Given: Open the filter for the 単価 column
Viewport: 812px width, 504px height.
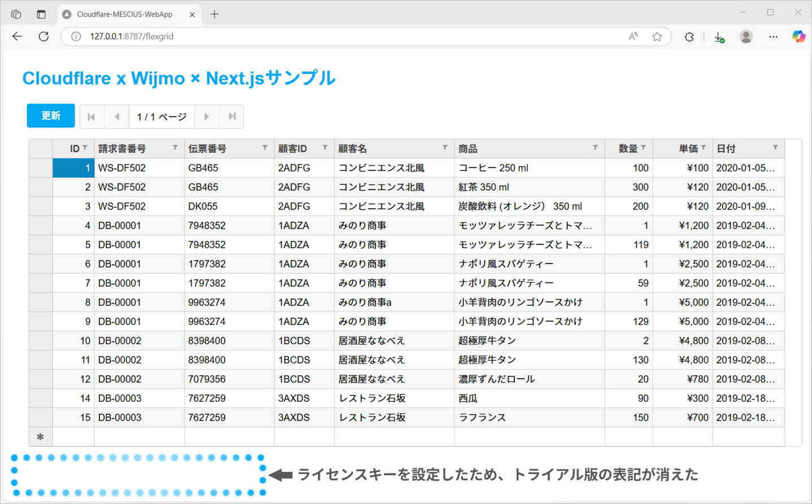Looking at the screenshot, I should [x=703, y=148].
